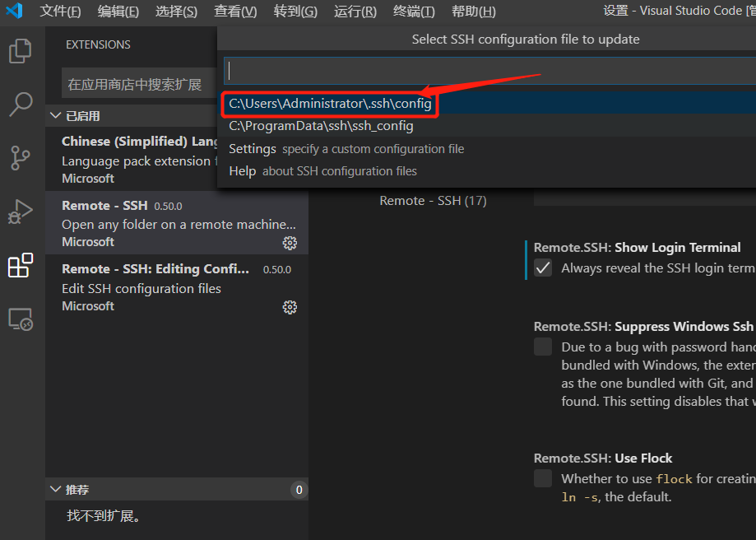The height and width of the screenshot is (540, 756).
Task: Collapse the 推荐 extensions section
Action: (177, 489)
